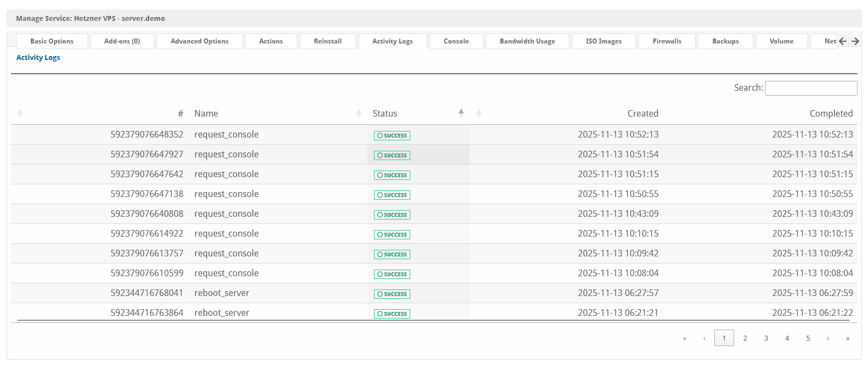
Task: Open the ISO Images tab
Action: (x=604, y=41)
